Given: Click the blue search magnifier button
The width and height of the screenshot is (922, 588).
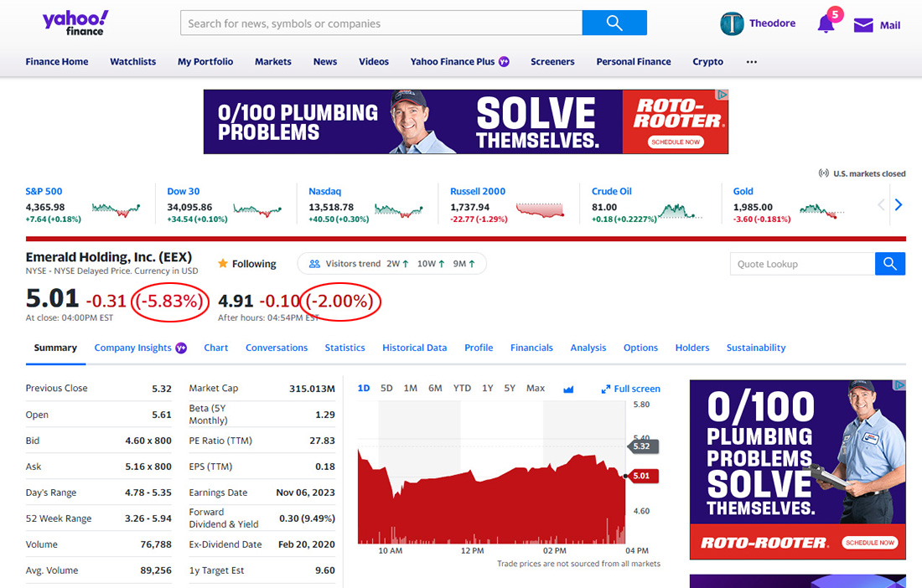Looking at the screenshot, I should click(614, 23).
